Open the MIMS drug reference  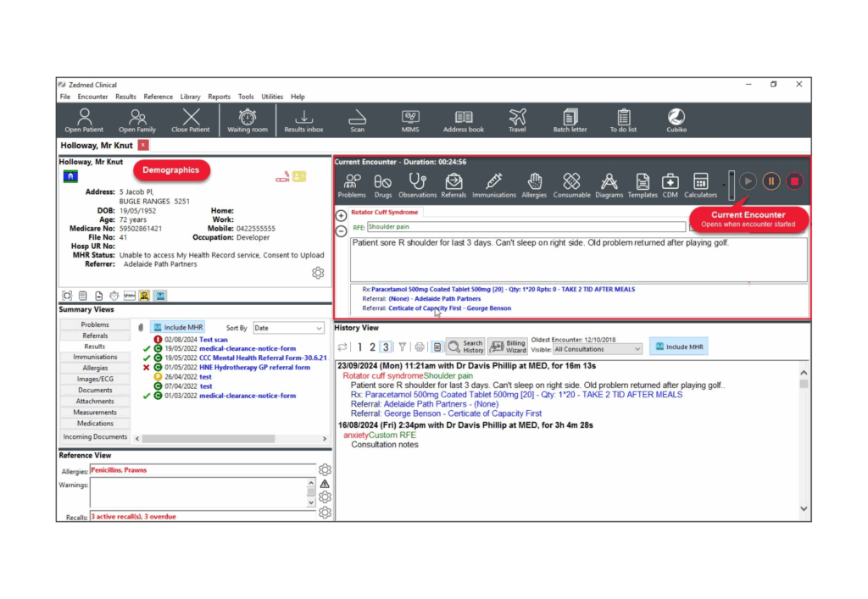click(x=410, y=119)
